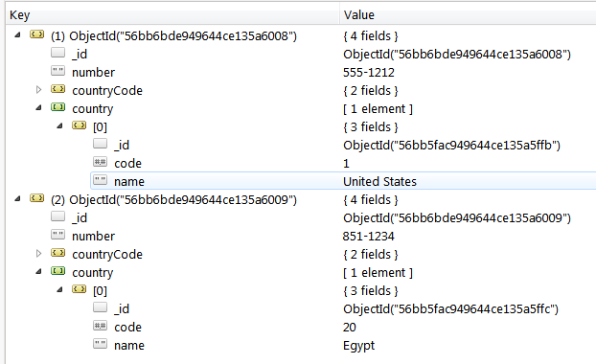The width and height of the screenshot is (596, 364).
Task: Collapse the first ObjectId document row
Action: [x=17, y=34]
